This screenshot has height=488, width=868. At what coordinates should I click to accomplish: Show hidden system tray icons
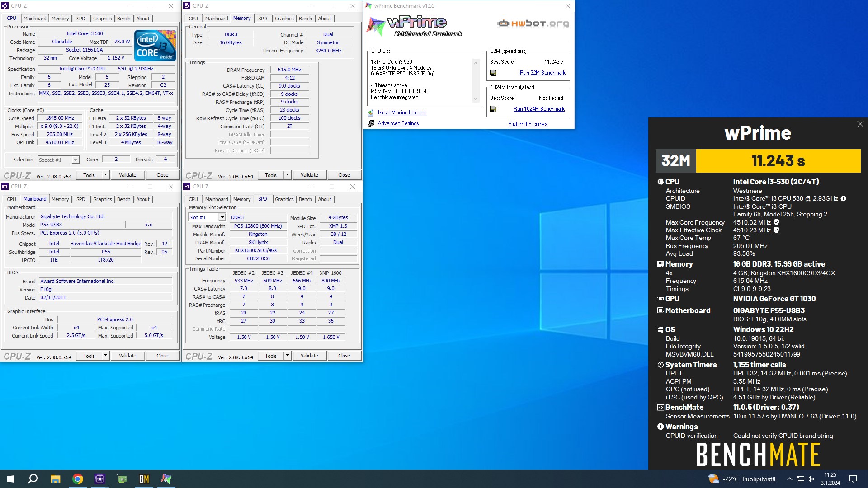tap(789, 479)
